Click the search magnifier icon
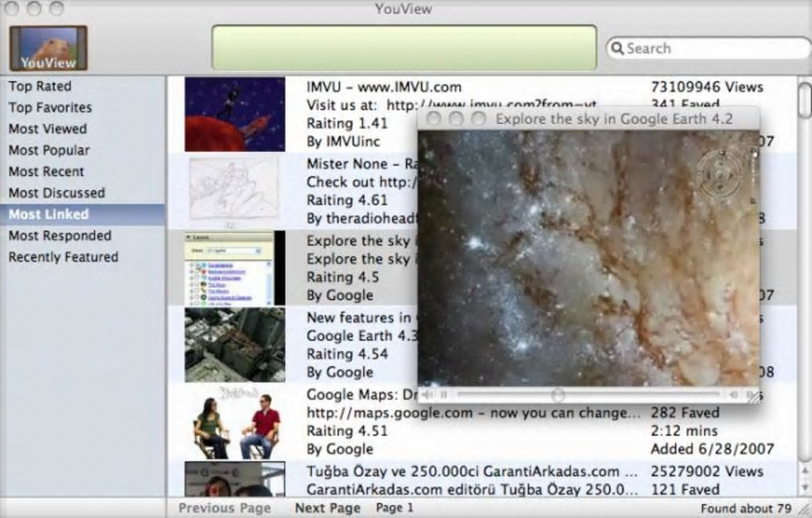This screenshot has height=518, width=812. [617, 49]
